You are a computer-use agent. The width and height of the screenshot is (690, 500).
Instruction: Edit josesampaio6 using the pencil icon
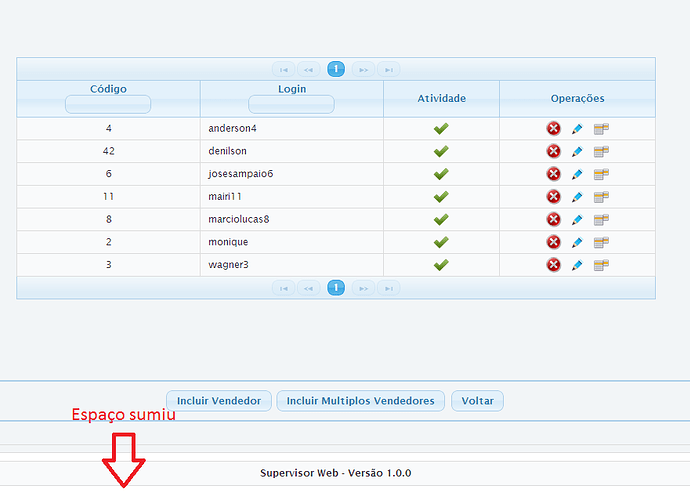577,174
